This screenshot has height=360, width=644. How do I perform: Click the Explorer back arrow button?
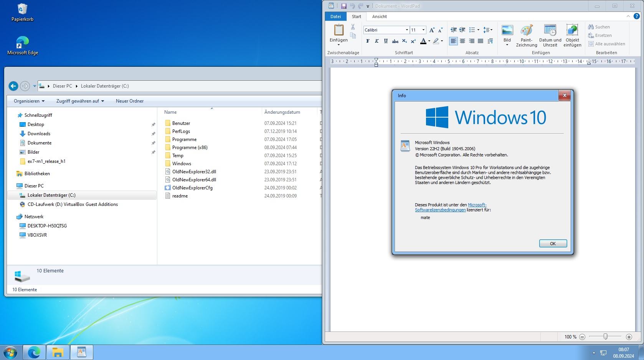(13, 86)
